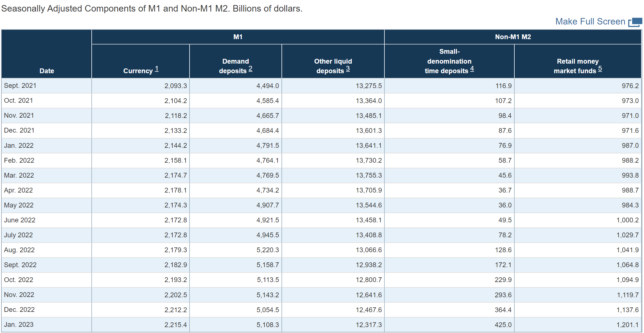
Task: Click time deposits value 36.0 for May 2022
Action: pos(505,205)
